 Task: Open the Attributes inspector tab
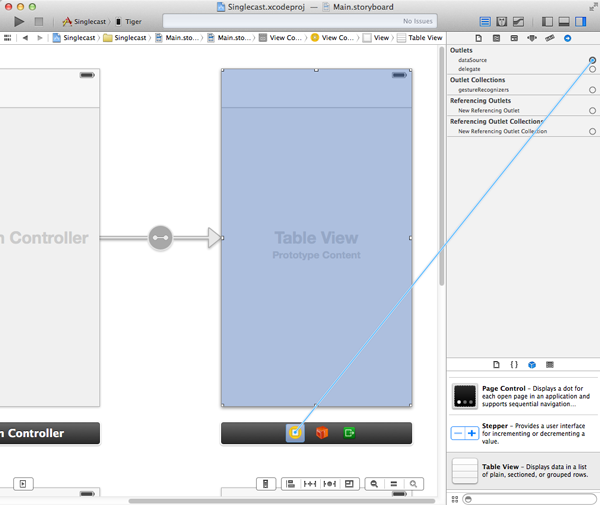[532, 38]
